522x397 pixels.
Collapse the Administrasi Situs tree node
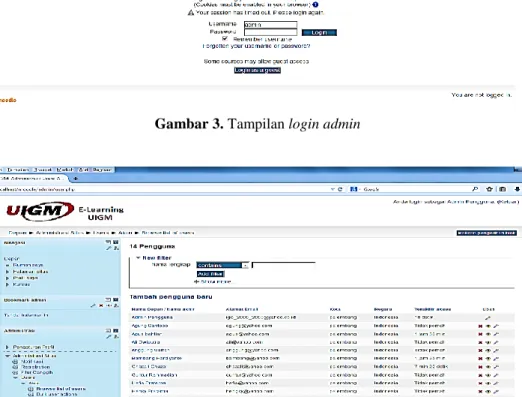[x=7, y=356]
